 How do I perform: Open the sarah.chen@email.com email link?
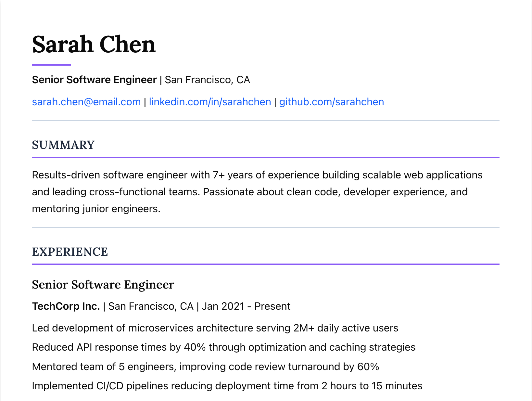[x=86, y=102]
